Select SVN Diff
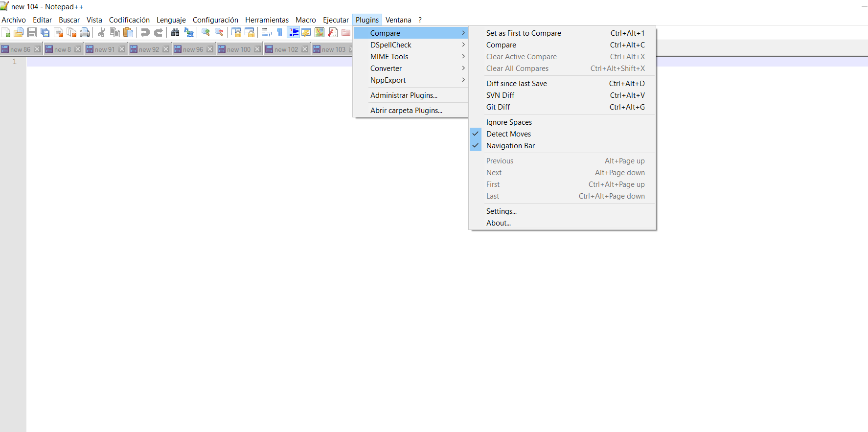The height and width of the screenshot is (432, 868). coord(562,95)
